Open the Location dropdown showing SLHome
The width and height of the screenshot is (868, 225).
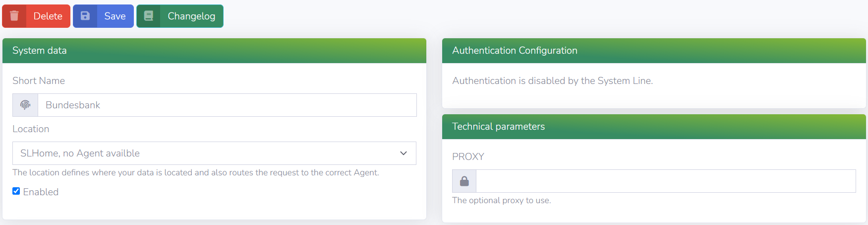click(x=198, y=153)
